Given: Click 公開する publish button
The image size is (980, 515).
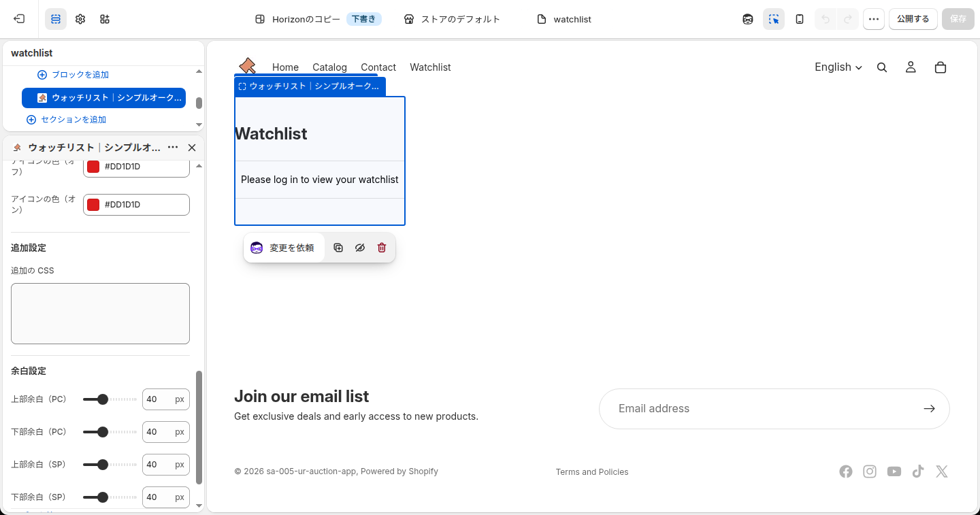Looking at the screenshot, I should coord(913,19).
